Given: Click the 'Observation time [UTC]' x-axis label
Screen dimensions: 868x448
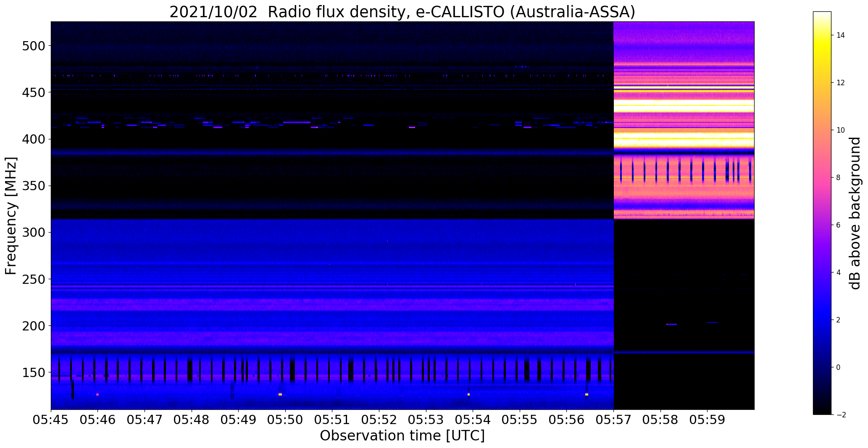Looking at the screenshot, I should pos(402,435).
